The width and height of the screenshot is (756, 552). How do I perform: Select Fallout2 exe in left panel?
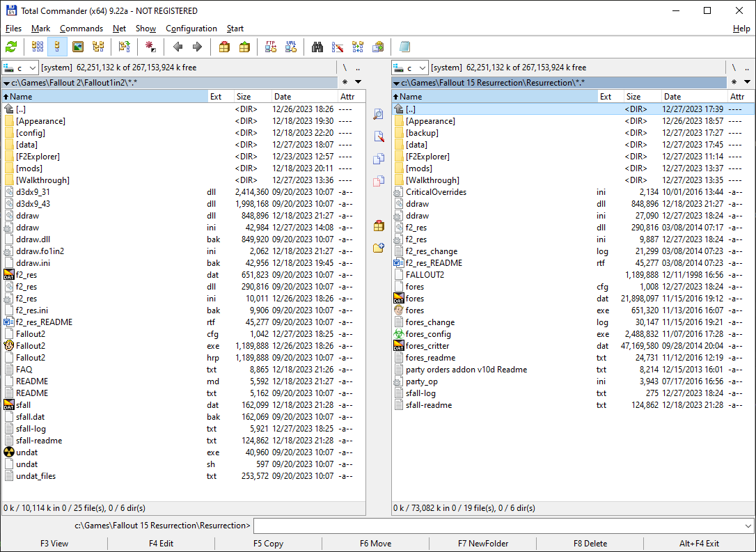[x=183, y=346]
